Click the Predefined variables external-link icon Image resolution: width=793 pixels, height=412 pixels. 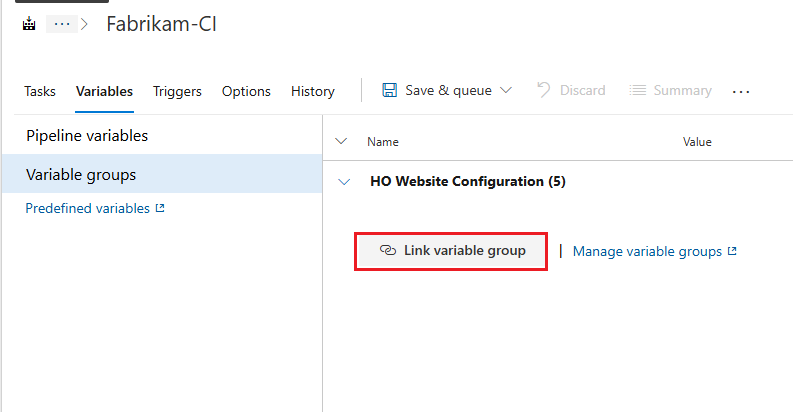(159, 209)
